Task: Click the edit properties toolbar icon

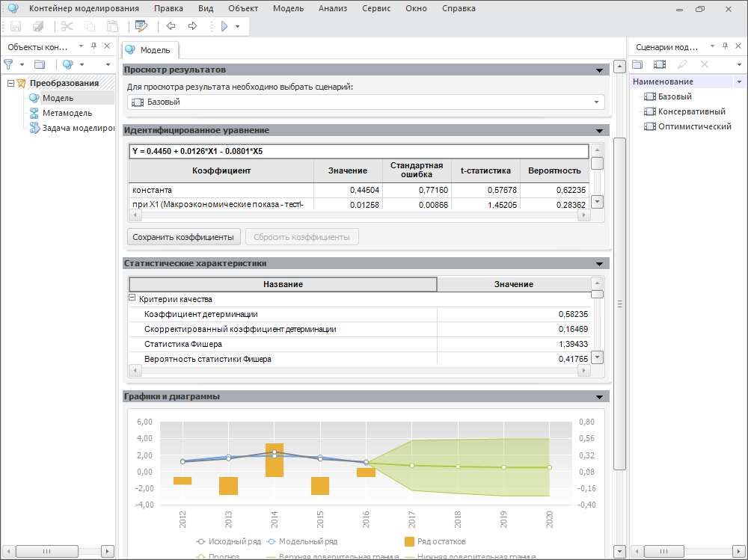Action: pyautogui.click(x=141, y=26)
